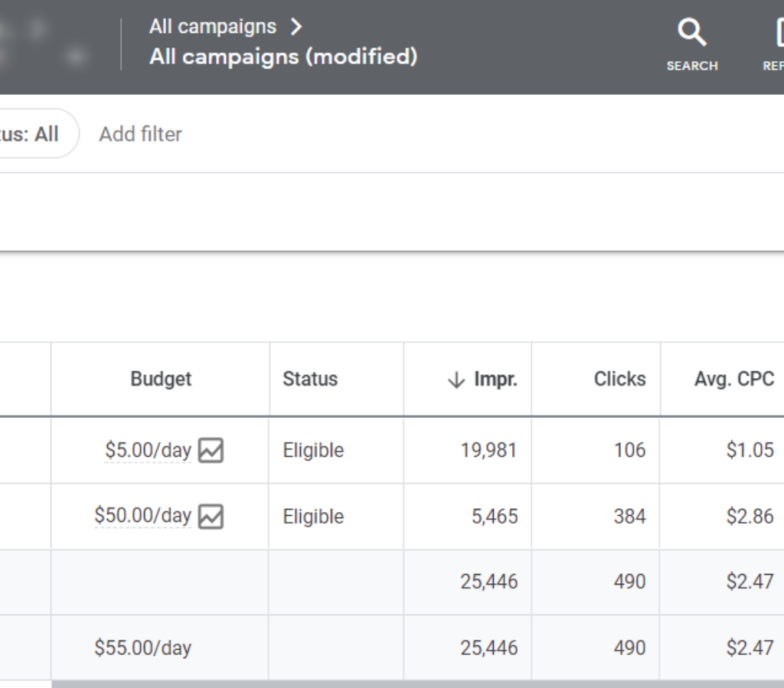This screenshot has height=688, width=784.
Task: Select the 384 clicks cell
Action: point(629,517)
